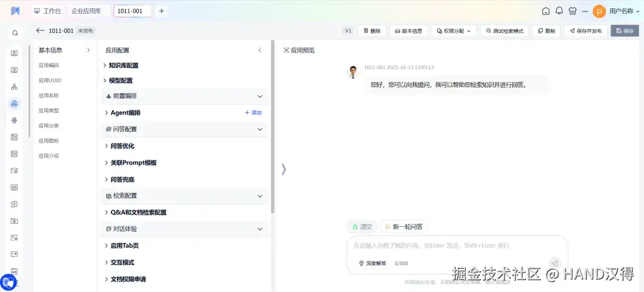Click the home icon in the top bar

[546, 11]
